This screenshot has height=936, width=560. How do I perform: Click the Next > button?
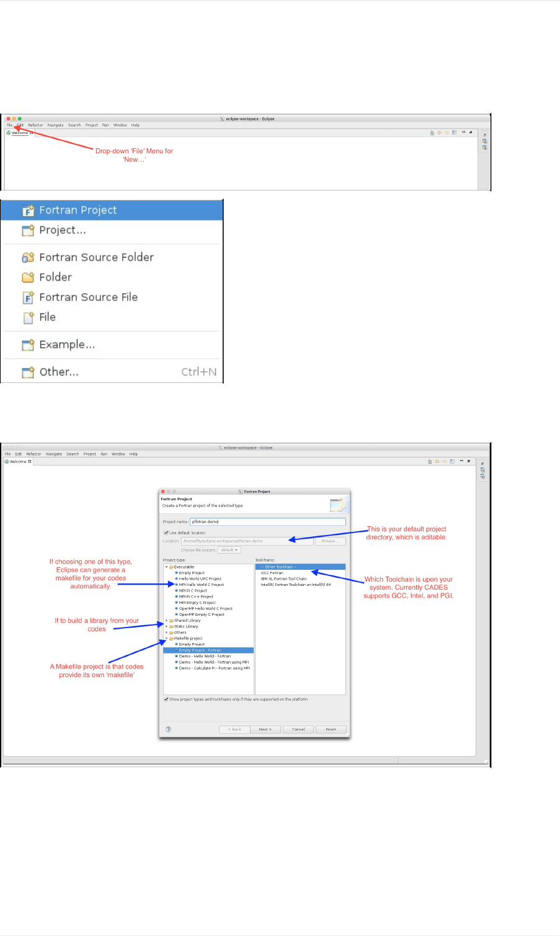click(265, 729)
